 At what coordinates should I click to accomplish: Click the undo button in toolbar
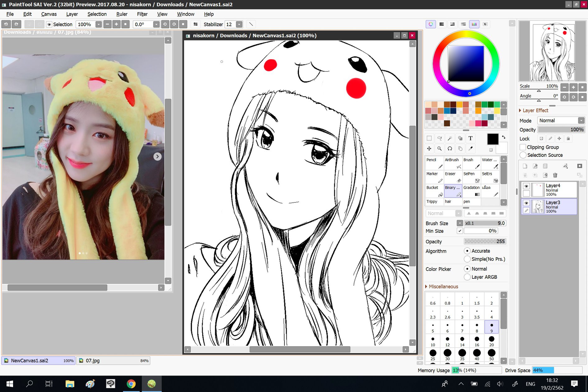pos(6,24)
